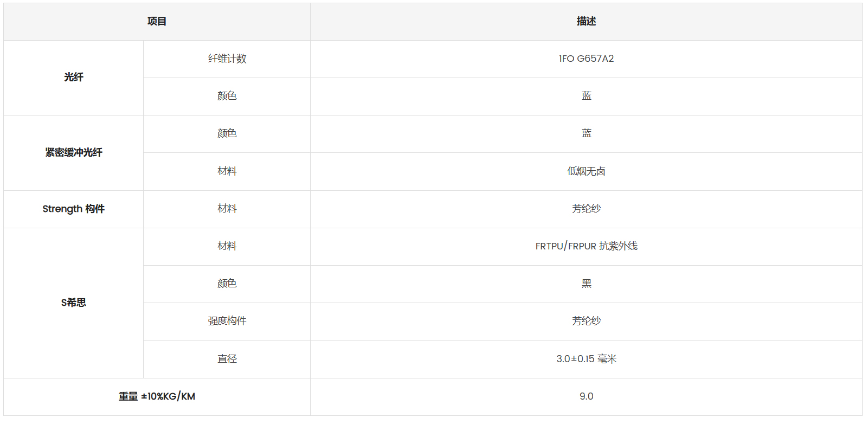Click the S希思 category cell
The height and width of the screenshot is (424, 868).
(x=74, y=303)
